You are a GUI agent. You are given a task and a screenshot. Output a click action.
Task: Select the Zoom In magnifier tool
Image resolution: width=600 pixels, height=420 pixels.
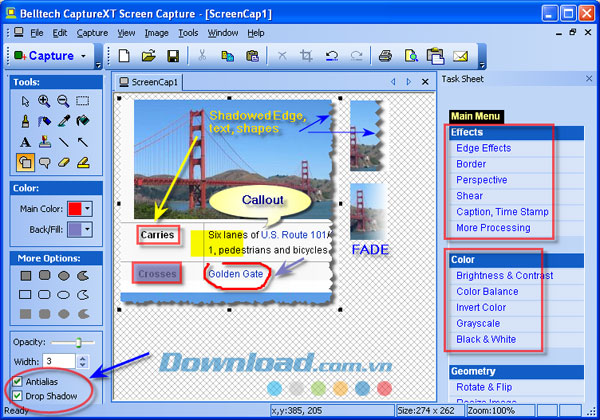pyautogui.click(x=43, y=101)
